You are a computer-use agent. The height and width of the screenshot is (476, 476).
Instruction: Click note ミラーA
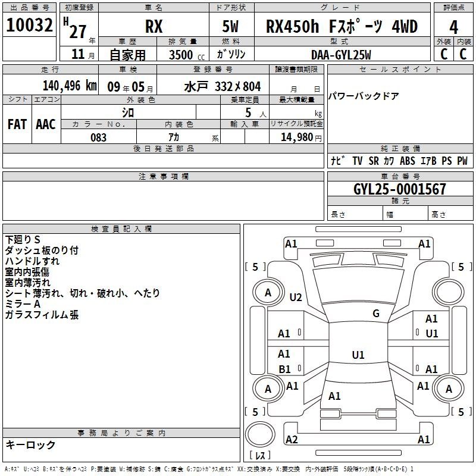(23, 304)
